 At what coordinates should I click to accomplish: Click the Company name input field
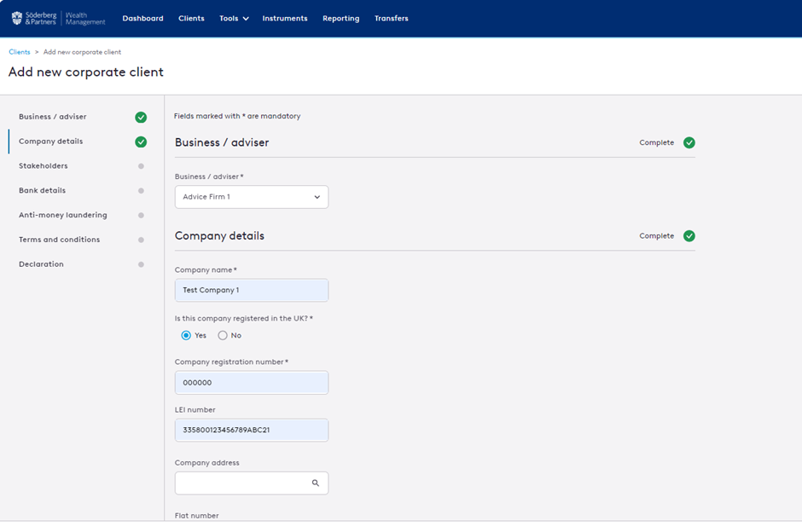(251, 290)
